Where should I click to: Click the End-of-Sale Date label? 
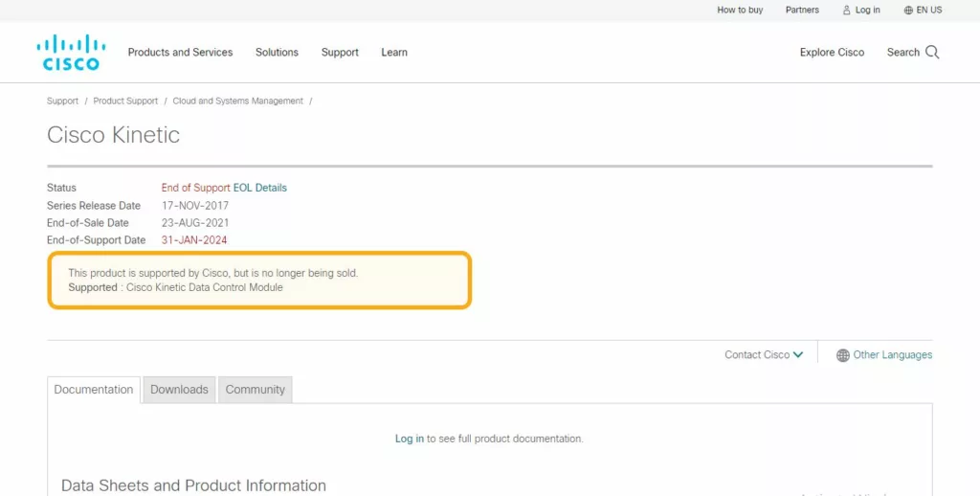click(x=87, y=223)
